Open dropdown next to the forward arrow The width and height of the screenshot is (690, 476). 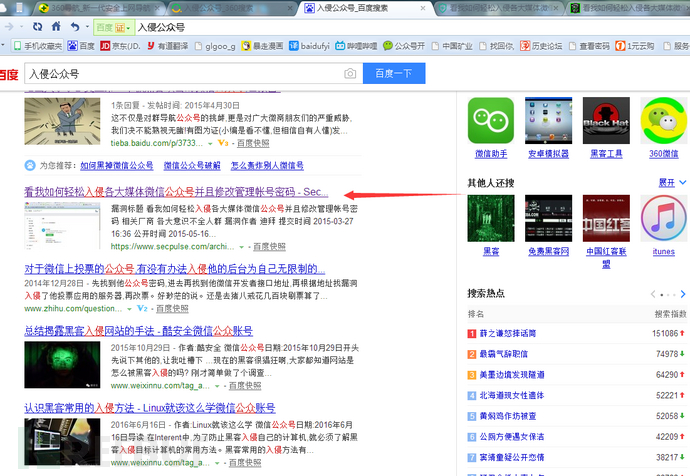click(21, 27)
